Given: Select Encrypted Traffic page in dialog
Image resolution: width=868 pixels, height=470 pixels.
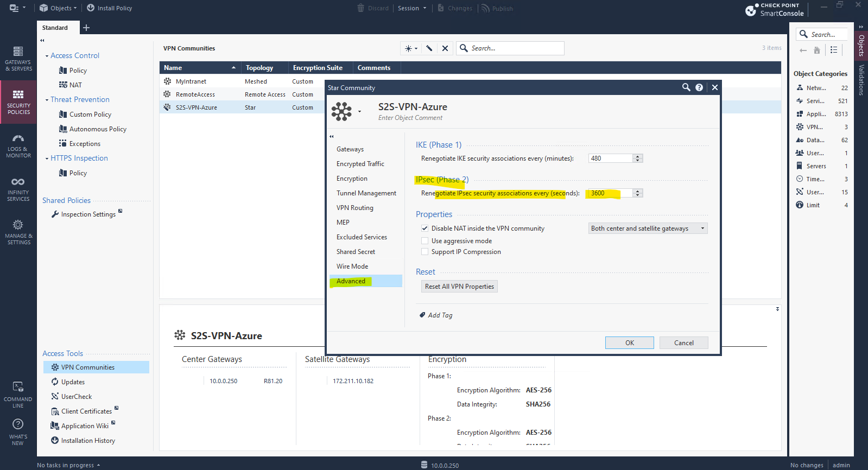Looking at the screenshot, I should tap(360, 164).
